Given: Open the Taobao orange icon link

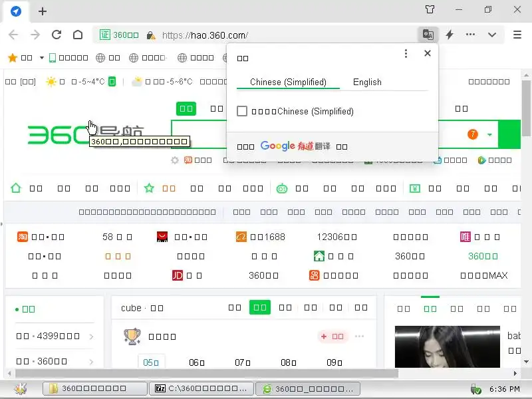Looking at the screenshot, I should [23, 237].
